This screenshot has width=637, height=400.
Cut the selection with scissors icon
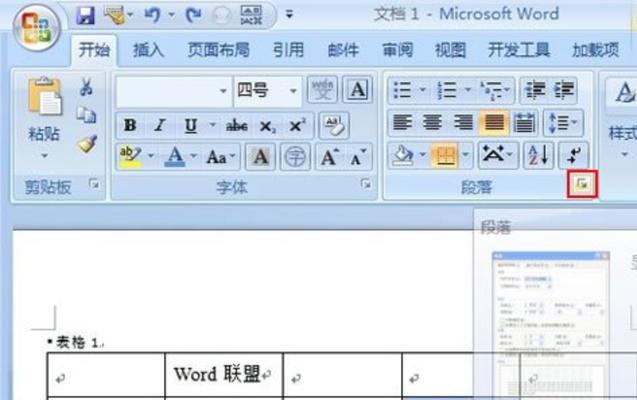point(86,86)
